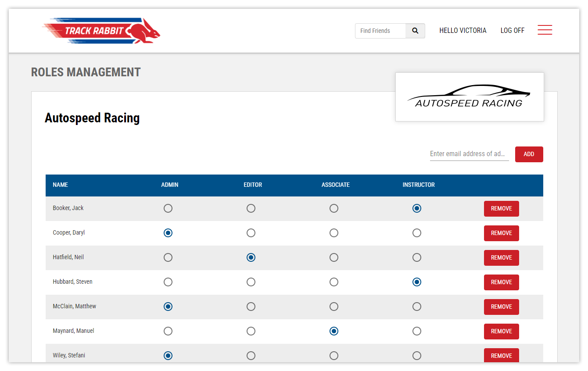Viewport: 588px width, 371px height.
Task: Click the name Hatfield, Neil
Action: pyautogui.click(x=68, y=257)
